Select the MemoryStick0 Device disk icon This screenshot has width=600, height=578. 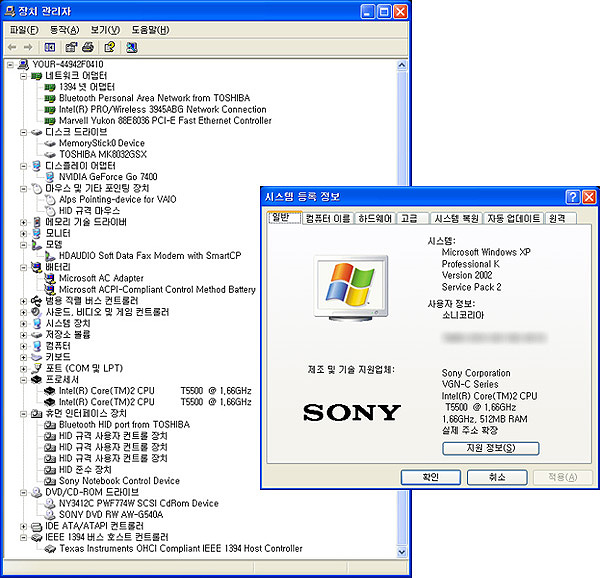click(x=49, y=143)
